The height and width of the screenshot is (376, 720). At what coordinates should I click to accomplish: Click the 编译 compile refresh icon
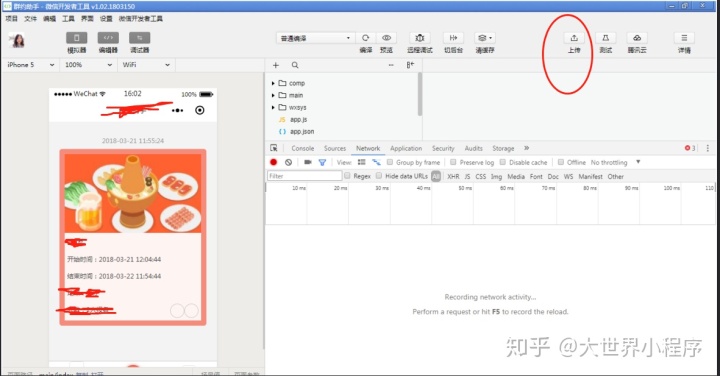coord(366,38)
